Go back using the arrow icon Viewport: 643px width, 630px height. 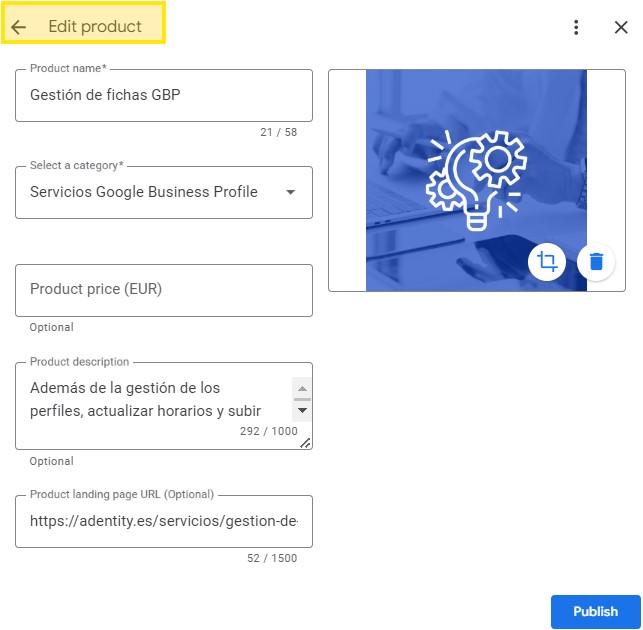[19, 27]
